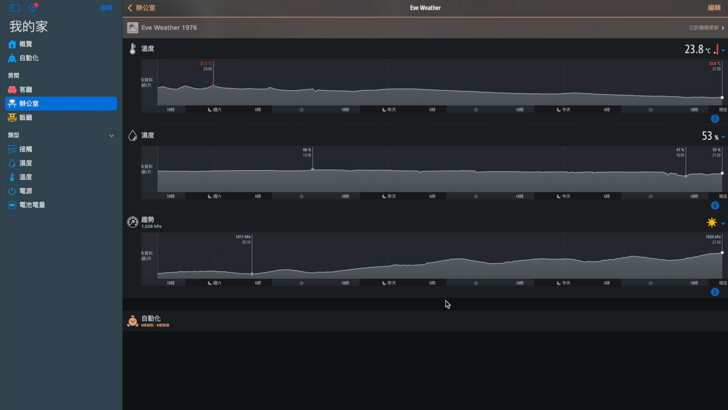Open the notifications icon with red badge
Image resolution: width=728 pixels, height=410 pixels.
coord(32,8)
